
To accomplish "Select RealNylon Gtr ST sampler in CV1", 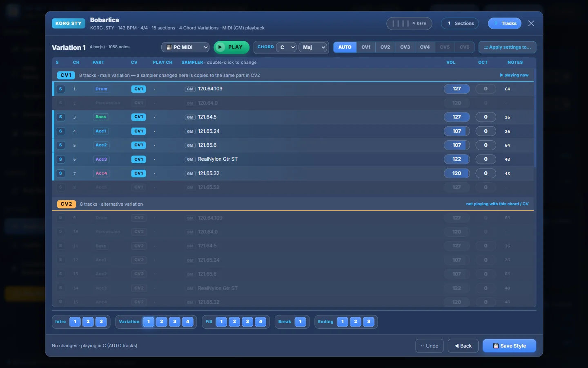I will pyautogui.click(x=218, y=159).
